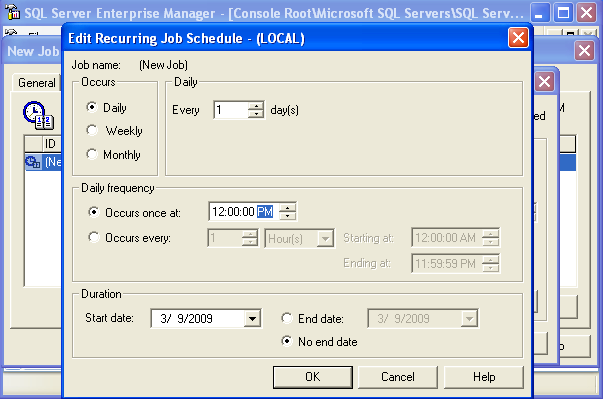603x399 pixels.
Task: Click the SQL Server Enterprise Manager title icon
Action: (x=13, y=12)
